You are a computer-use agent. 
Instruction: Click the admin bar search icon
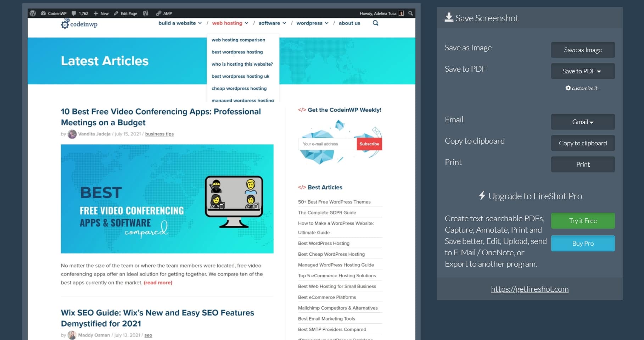410,13
